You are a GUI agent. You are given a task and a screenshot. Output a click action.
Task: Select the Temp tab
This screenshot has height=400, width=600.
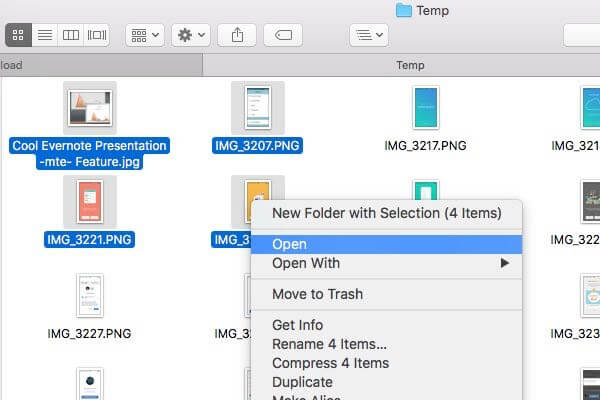pyautogui.click(x=401, y=65)
